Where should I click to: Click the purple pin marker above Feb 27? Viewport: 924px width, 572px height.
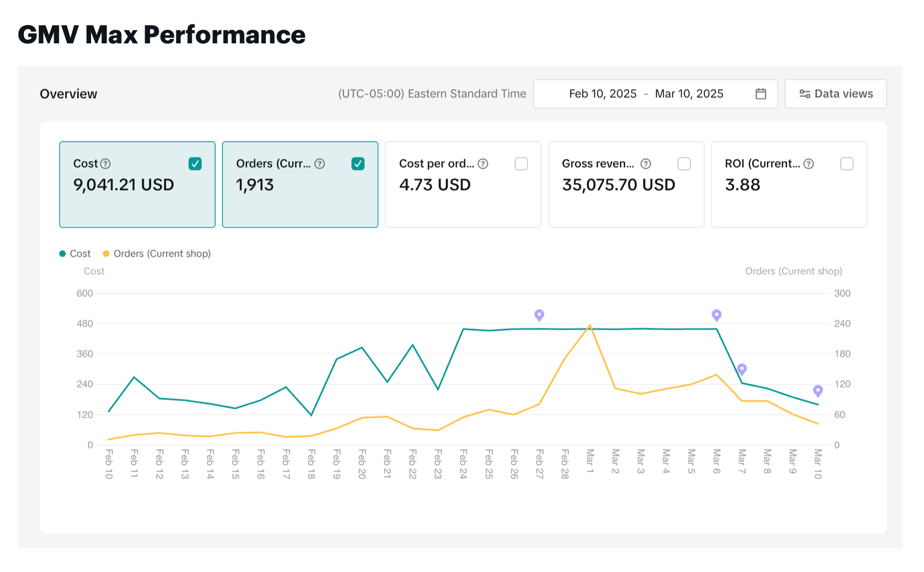(x=539, y=315)
